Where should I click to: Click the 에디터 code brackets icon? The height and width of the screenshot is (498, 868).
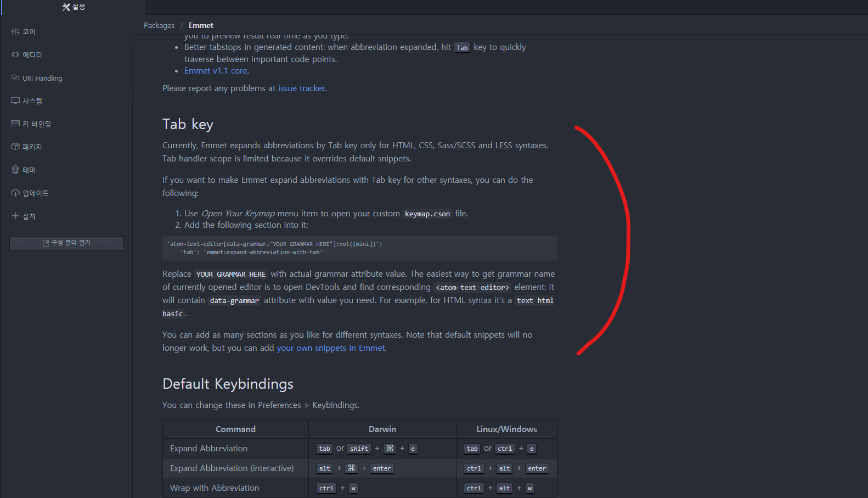coord(15,54)
